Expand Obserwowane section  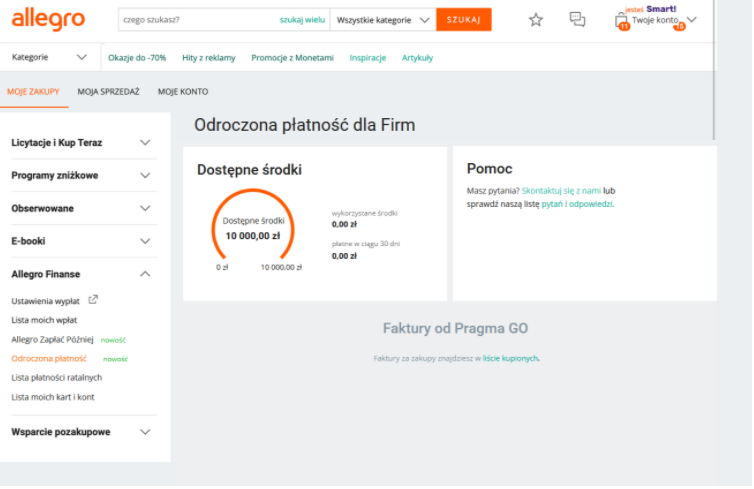click(82, 208)
